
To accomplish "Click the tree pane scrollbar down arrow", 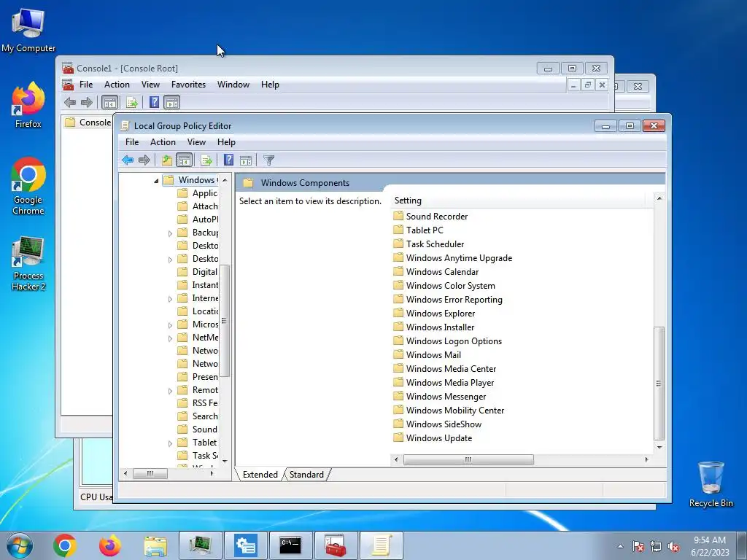I will point(225,461).
